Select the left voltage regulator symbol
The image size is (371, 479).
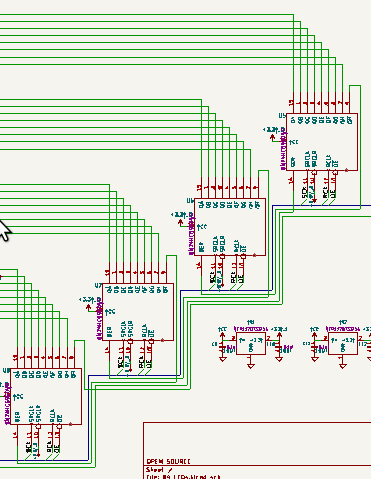click(x=251, y=343)
